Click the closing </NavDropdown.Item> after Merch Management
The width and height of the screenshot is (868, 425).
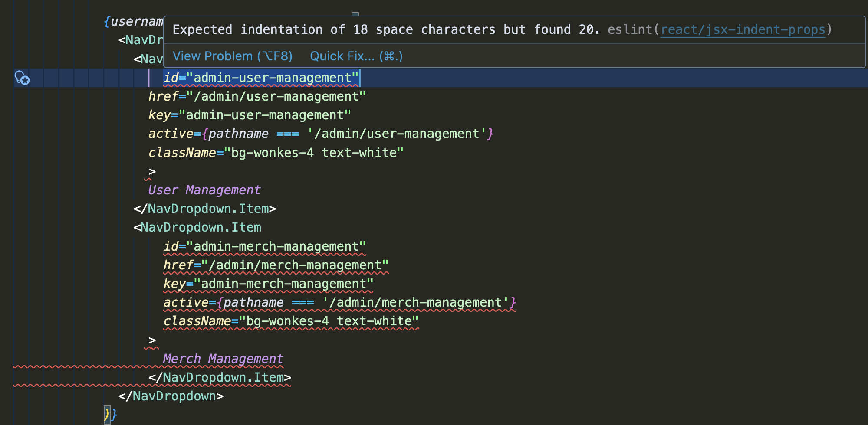[x=220, y=377]
